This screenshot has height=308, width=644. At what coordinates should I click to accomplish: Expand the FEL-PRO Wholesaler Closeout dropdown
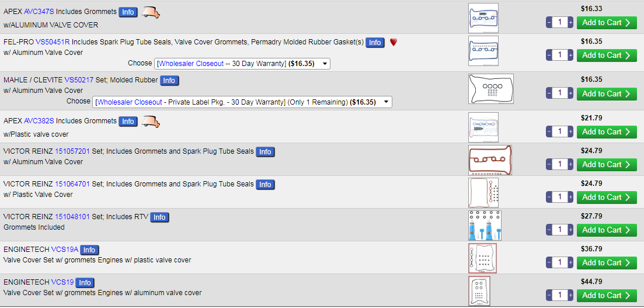pos(242,64)
